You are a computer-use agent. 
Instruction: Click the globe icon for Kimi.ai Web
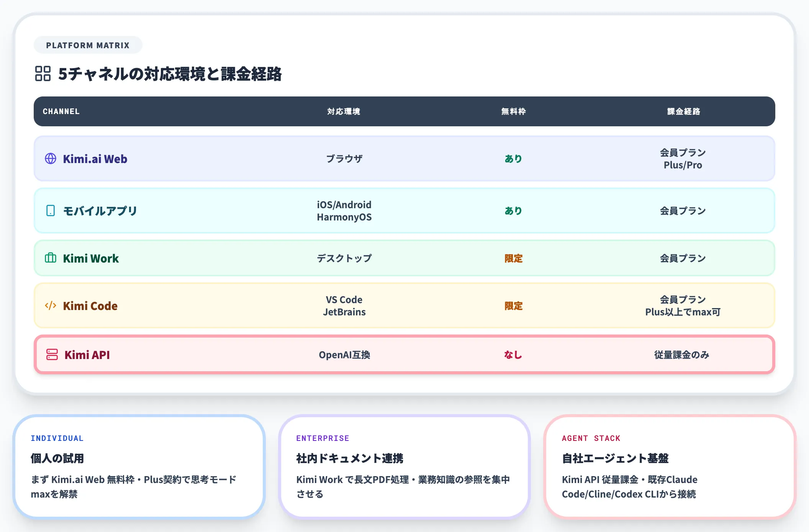tap(51, 158)
